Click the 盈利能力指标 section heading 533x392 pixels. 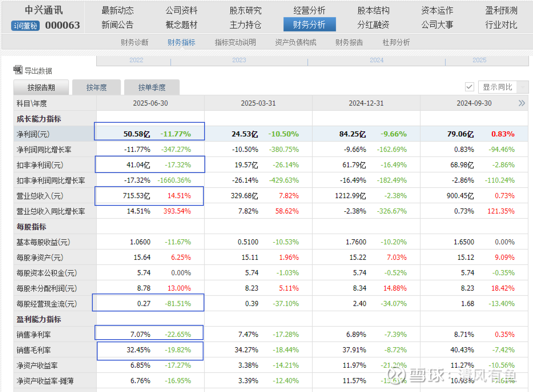(x=39, y=319)
